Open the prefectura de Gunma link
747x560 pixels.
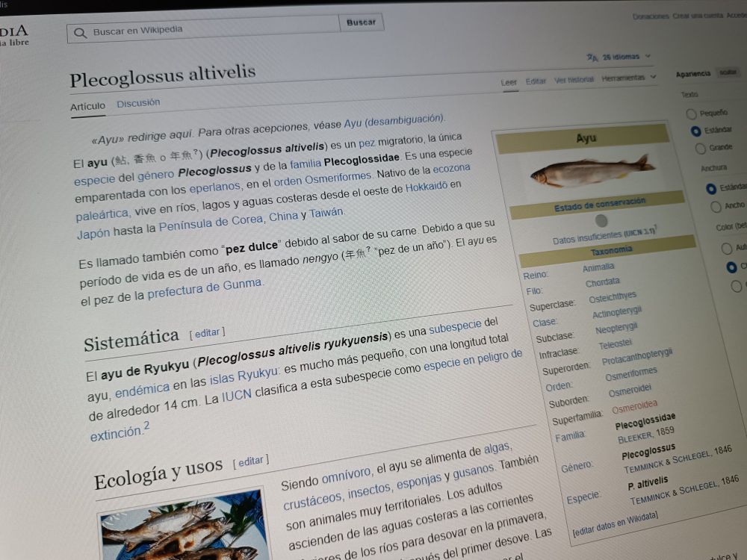click(x=205, y=288)
